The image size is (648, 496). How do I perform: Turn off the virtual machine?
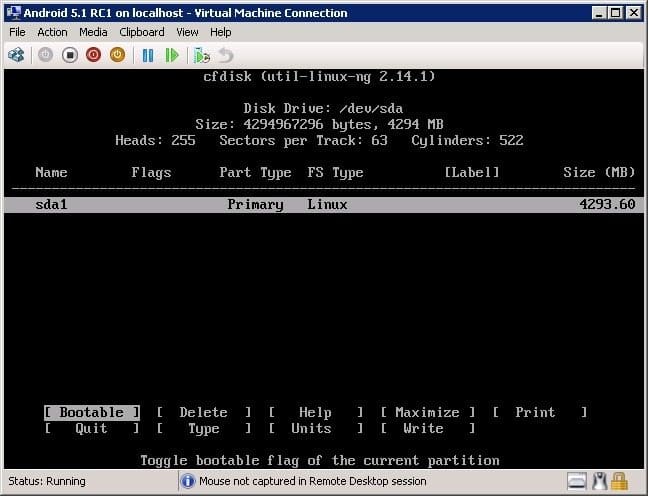(x=70, y=55)
